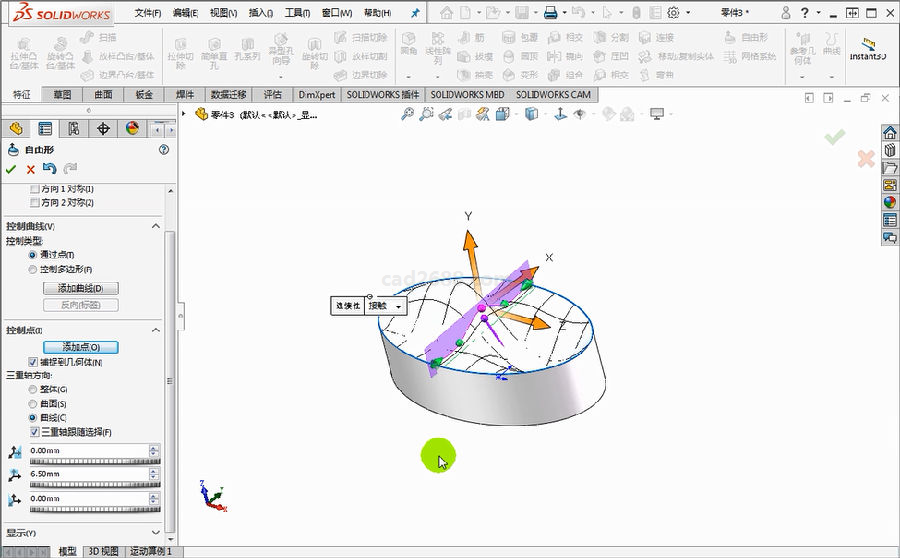Open the contact (接触) continuity dropdown in viewport

coord(400,306)
